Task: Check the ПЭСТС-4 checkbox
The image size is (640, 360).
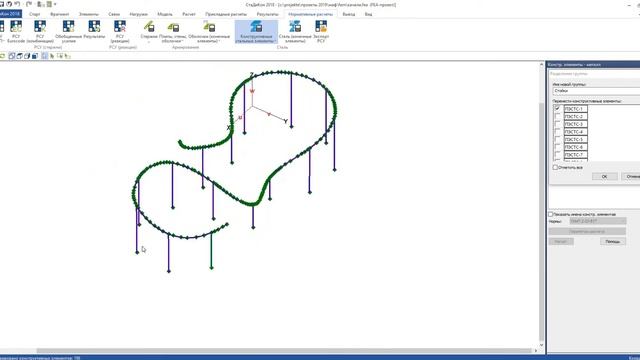Action: point(558,132)
